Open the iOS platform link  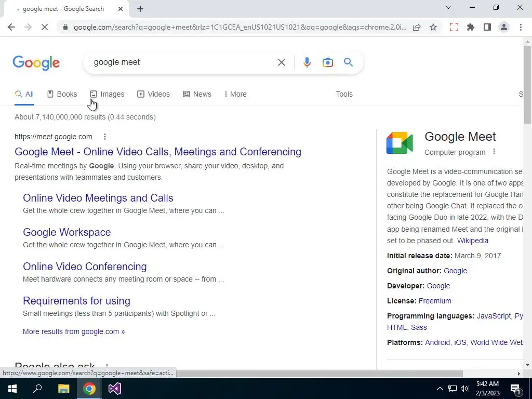(x=460, y=342)
